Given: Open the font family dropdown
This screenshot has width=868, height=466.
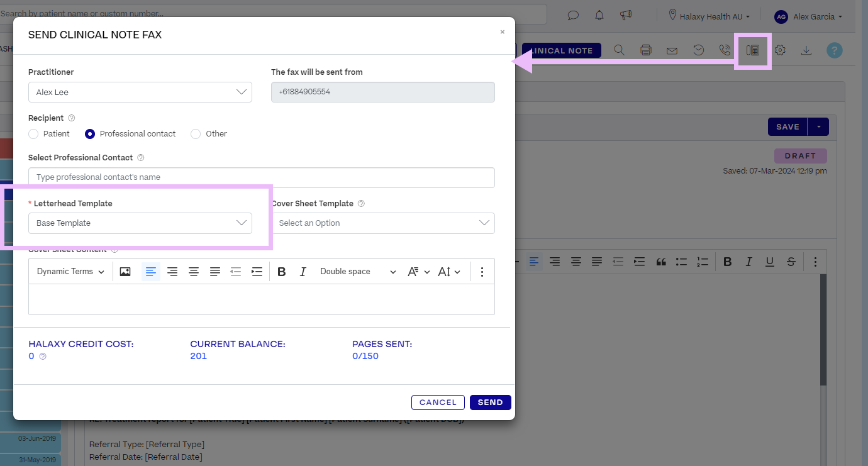Looking at the screenshot, I should [418, 272].
